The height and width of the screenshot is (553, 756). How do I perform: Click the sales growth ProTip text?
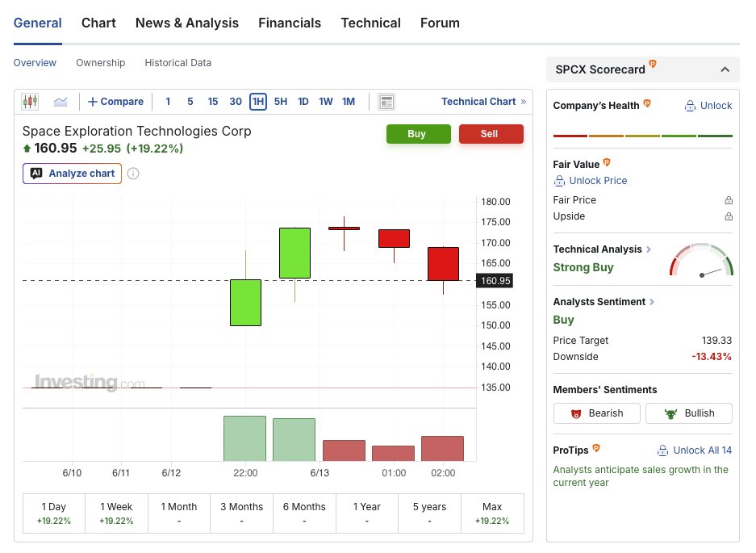(641, 476)
